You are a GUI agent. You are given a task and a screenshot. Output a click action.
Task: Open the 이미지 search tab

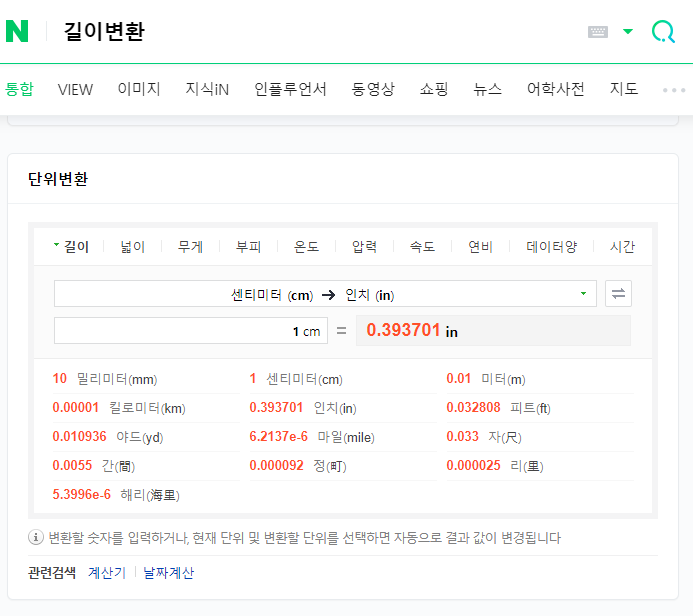[x=139, y=89]
